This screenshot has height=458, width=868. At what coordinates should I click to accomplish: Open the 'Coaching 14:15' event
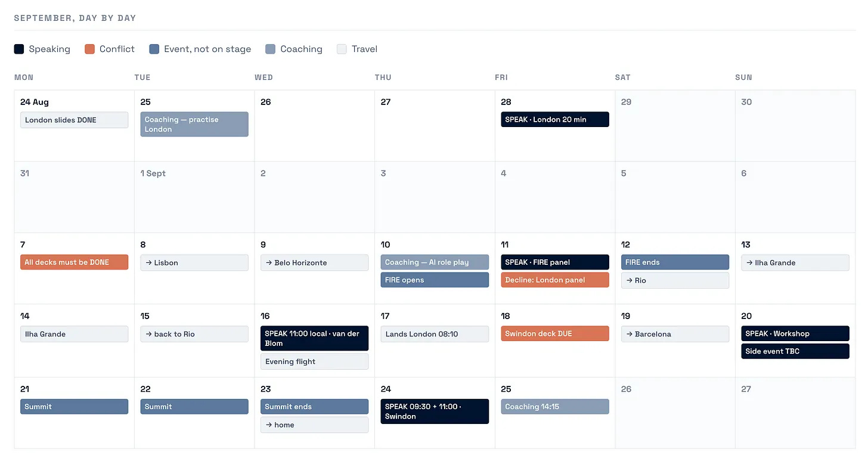[x=555, y=407]
